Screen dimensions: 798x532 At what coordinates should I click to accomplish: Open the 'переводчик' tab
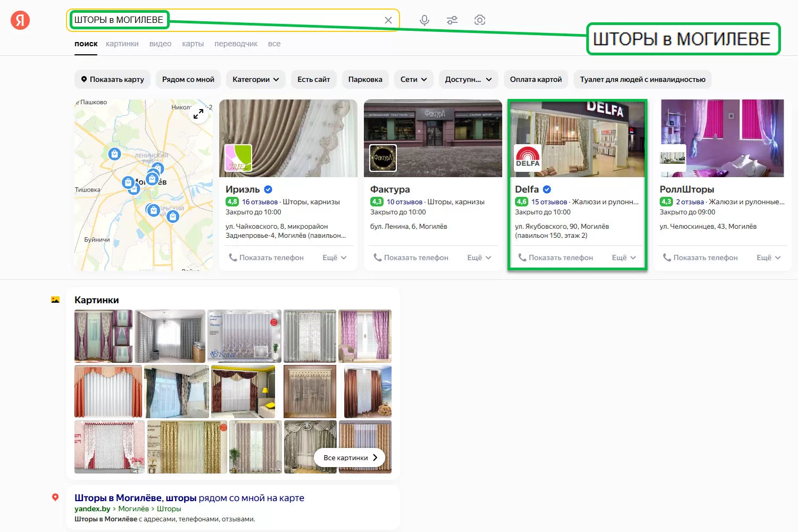[236, 44]
